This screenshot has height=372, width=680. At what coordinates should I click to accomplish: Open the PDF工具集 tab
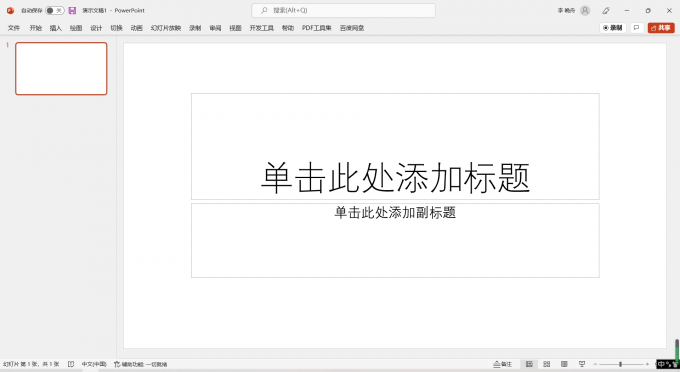pyautogui.click(x=317, y=28)
